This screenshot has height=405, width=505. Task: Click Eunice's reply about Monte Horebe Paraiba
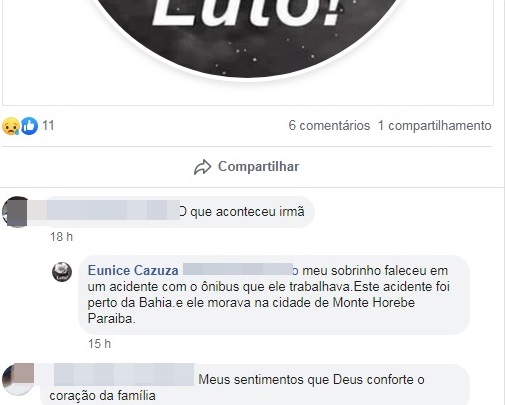click(274, 295)
